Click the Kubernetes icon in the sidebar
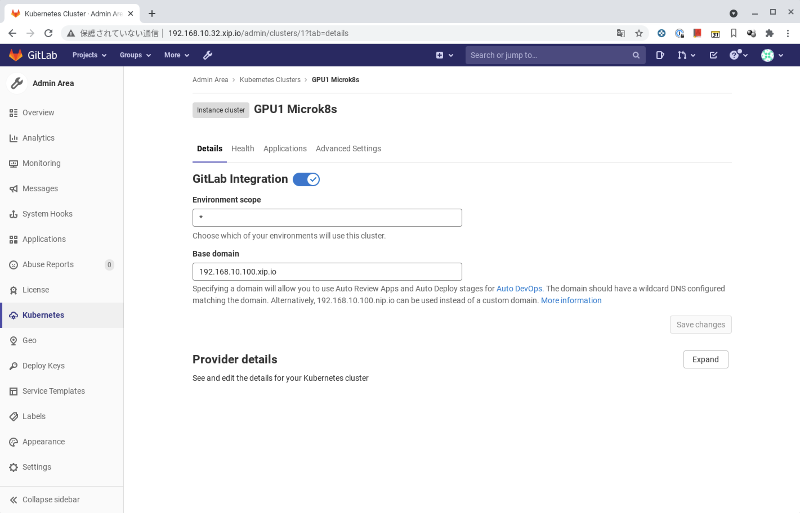Screen dimensions: 800x513 pyautogui.click(x=14, y=315)
